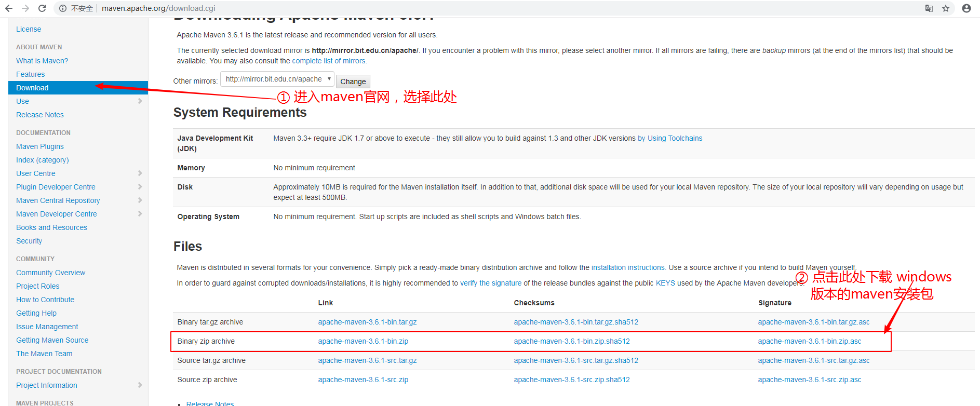Open The Maven Team link

click(44, 354)
